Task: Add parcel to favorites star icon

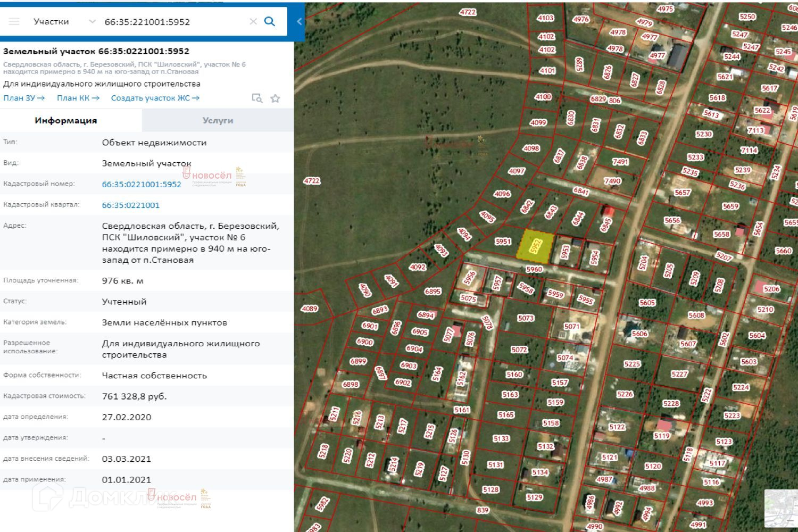Action: (x=275, y=98)
